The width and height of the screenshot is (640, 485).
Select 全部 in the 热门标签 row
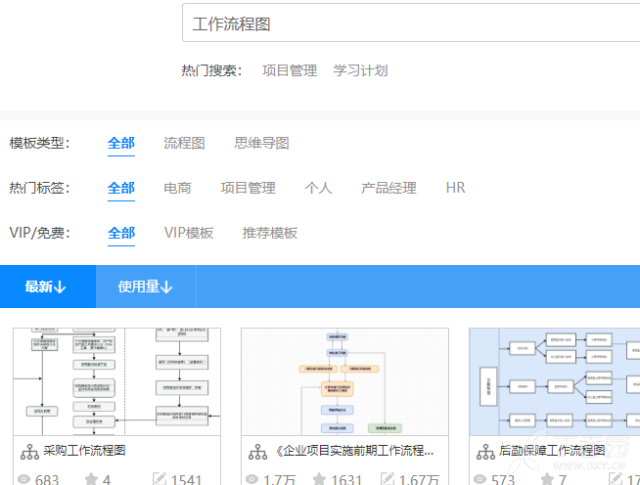pyautogui.click(x=121, y=188)
